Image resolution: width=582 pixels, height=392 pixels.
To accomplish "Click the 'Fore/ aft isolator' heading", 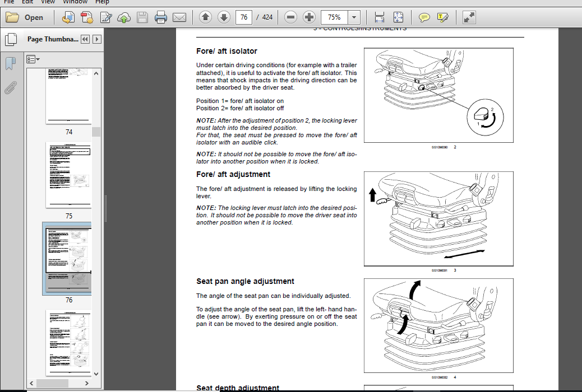I will pyautogui.click(x=227, y=51).
